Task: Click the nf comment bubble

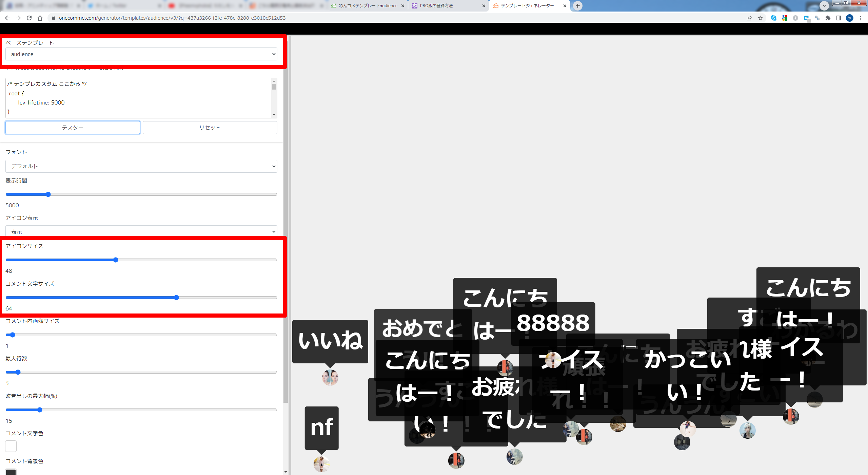Action: [322, 428]
